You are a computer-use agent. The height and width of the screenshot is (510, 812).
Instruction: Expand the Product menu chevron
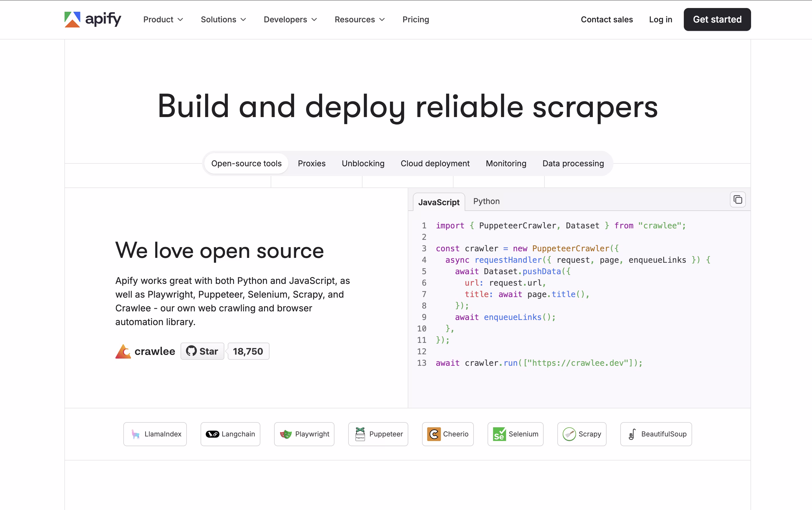181,19
